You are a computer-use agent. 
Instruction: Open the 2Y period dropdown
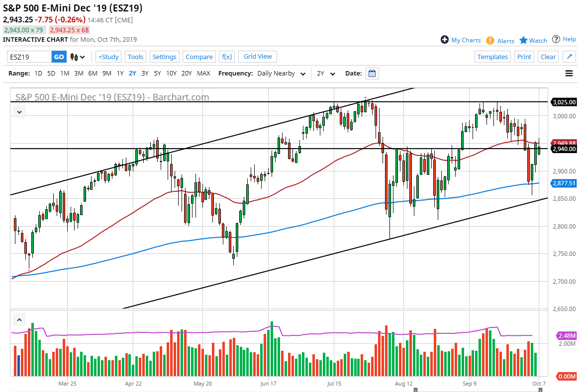coord(326,73)
